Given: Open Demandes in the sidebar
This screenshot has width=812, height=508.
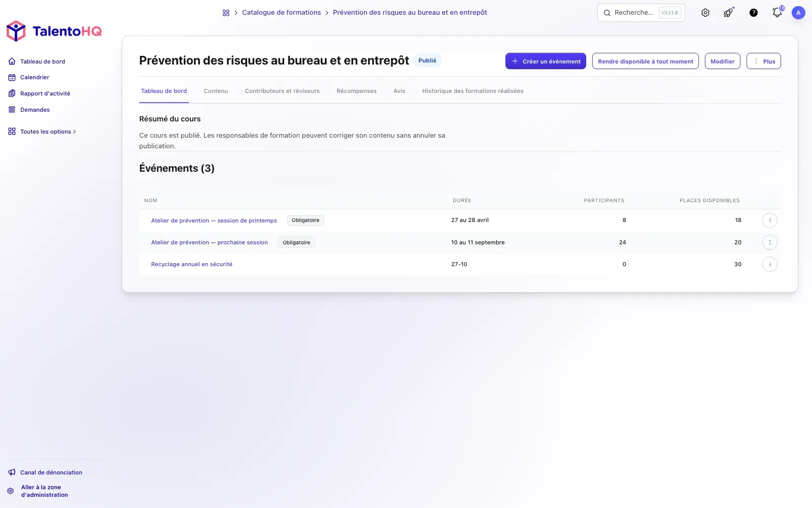Looking at the screenshot, I should click(35, 110).
